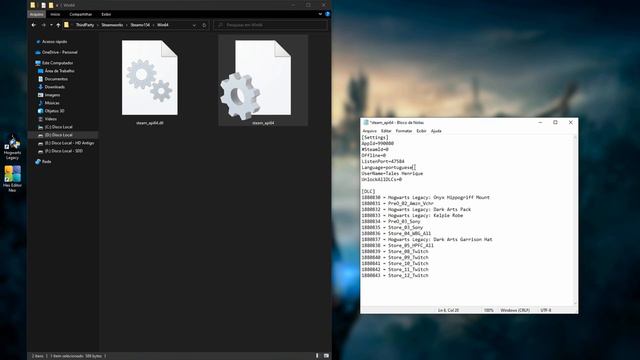This screenshot has width=640, height=360.
Task: Open Ajuda menu in Notepad
Action: (x=436, y=131)
